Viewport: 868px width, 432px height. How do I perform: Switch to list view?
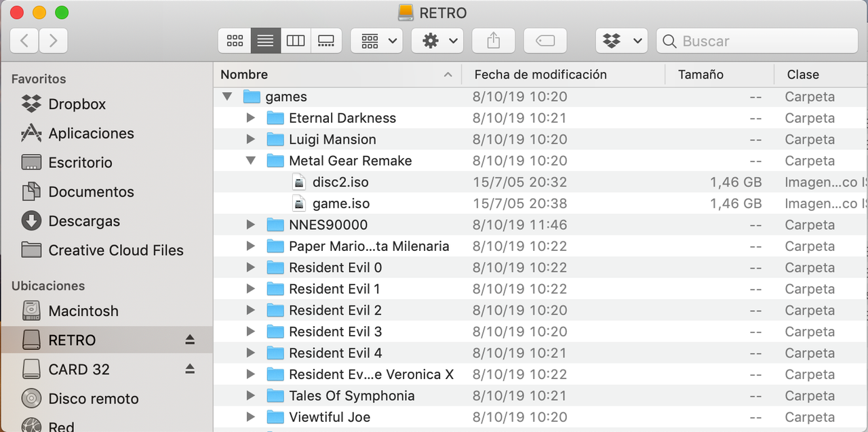265,41
